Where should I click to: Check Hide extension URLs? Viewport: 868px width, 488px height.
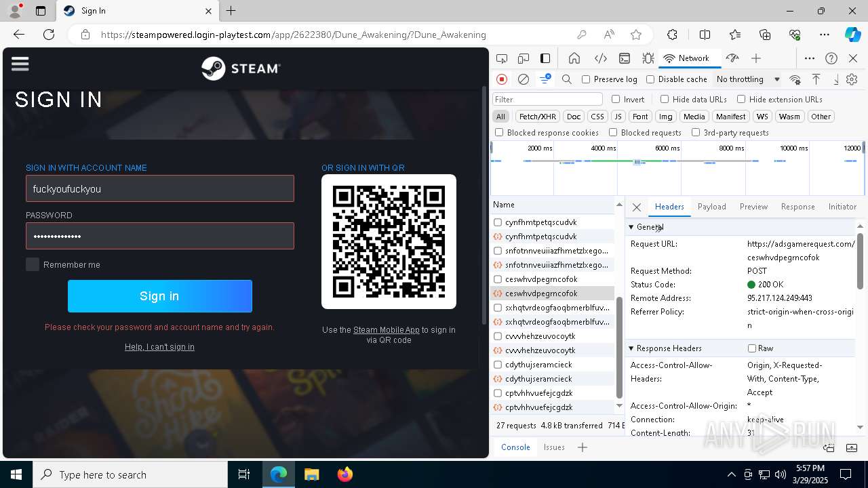(x=741, y=99)
